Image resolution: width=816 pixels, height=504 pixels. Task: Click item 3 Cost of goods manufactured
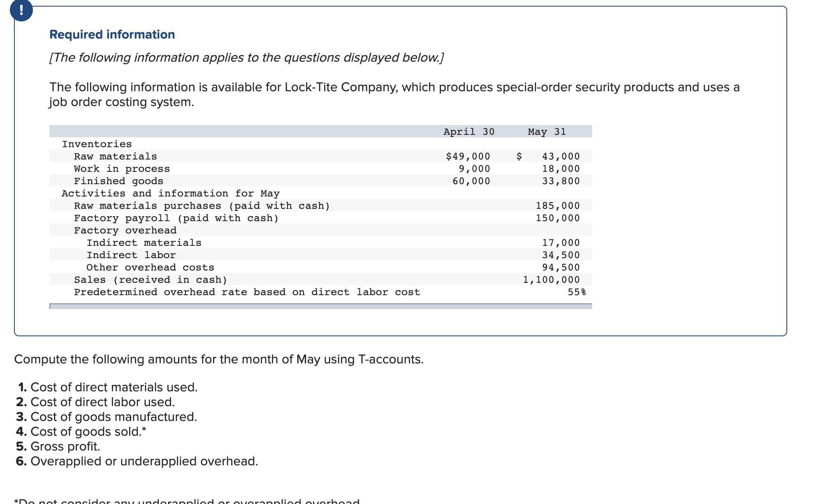pyautogui.click(x=107, y=417)
